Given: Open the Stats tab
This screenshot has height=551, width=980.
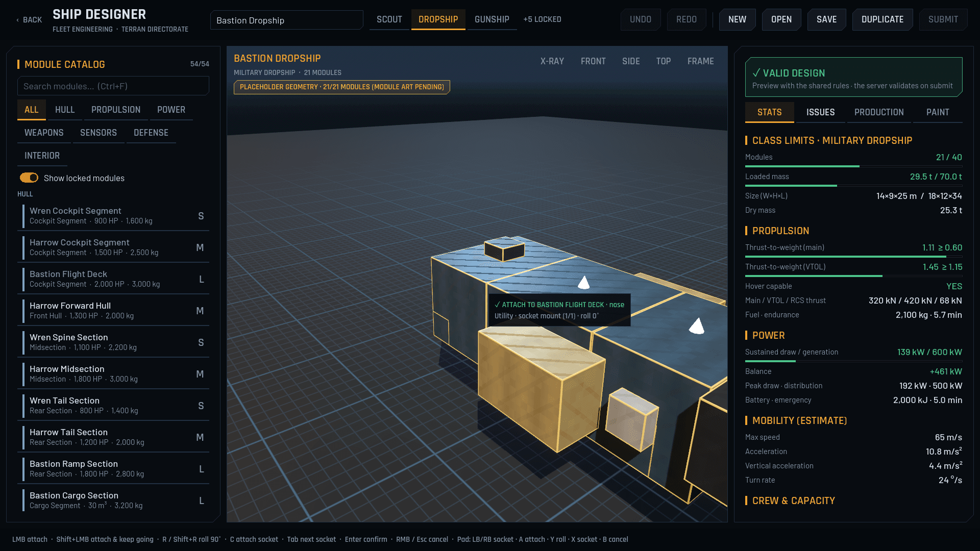Looking at the screenshot, I should coord(769,112).
